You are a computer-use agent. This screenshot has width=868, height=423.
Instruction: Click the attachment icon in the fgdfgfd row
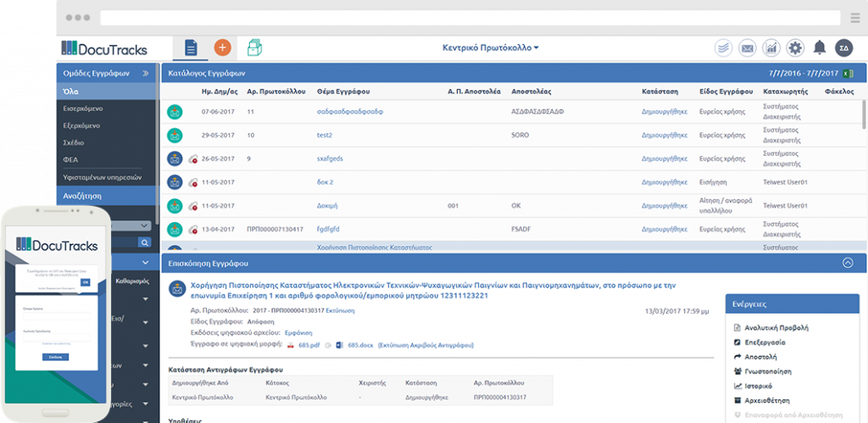coord(192,229)
